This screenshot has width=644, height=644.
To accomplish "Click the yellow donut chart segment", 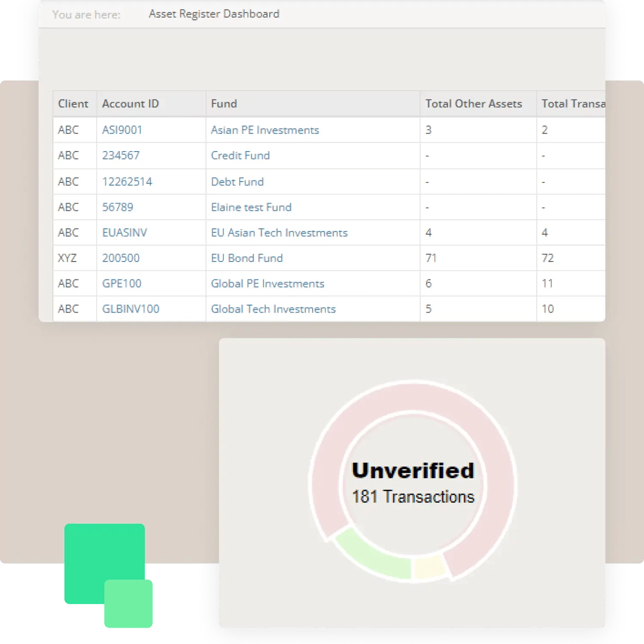I will [430, 567].
